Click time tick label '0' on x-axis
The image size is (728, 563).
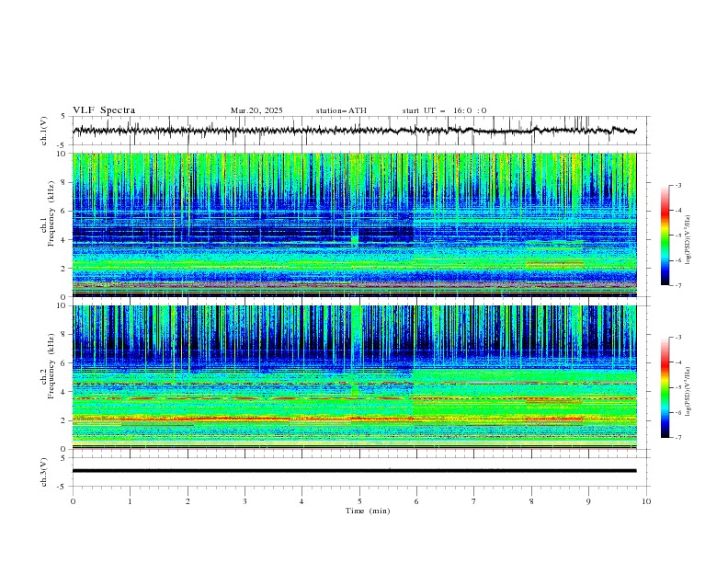coord(73,501)
